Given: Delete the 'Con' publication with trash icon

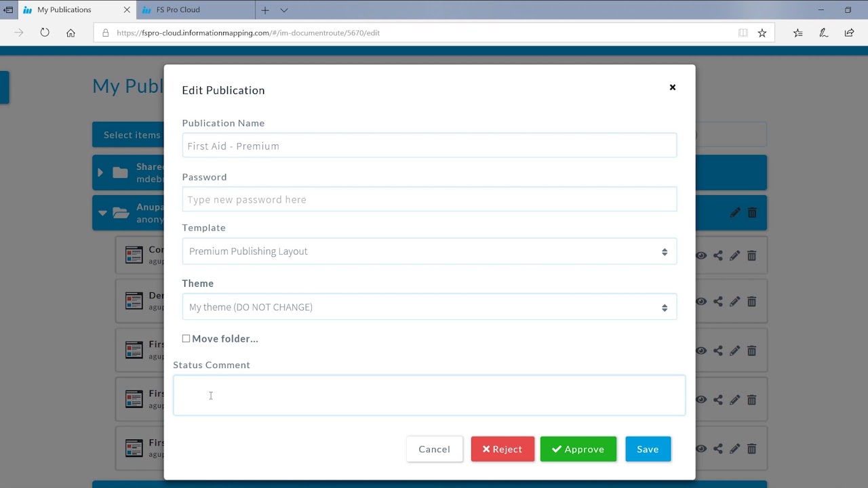Looking at the screenshot, I should [x=751, y=256].
